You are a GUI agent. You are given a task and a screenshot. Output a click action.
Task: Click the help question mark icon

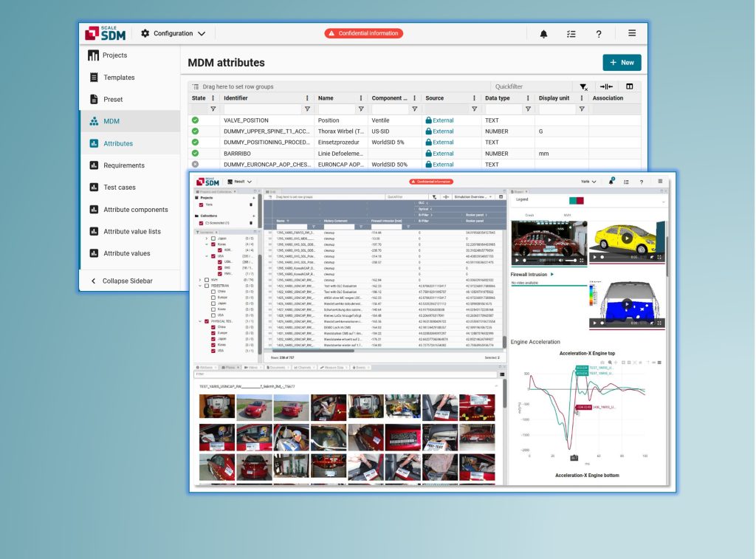[x=599, y=34]
